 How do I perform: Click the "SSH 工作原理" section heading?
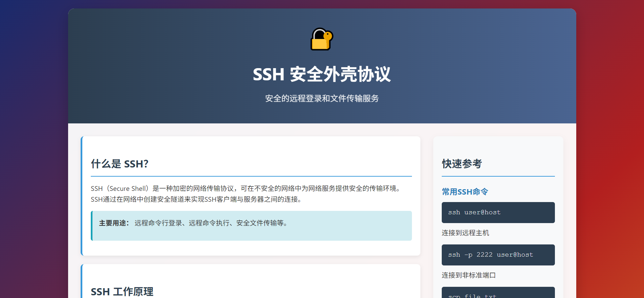[x=122, y=292]
